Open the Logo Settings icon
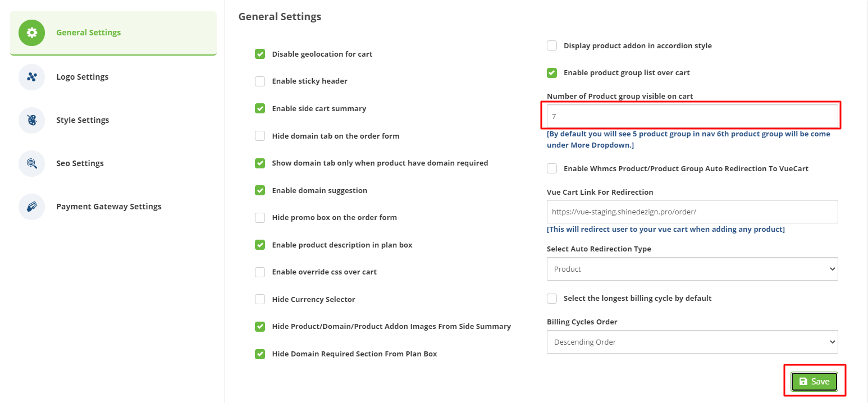Viewport: 868px width, 403px height. [32, 77]
